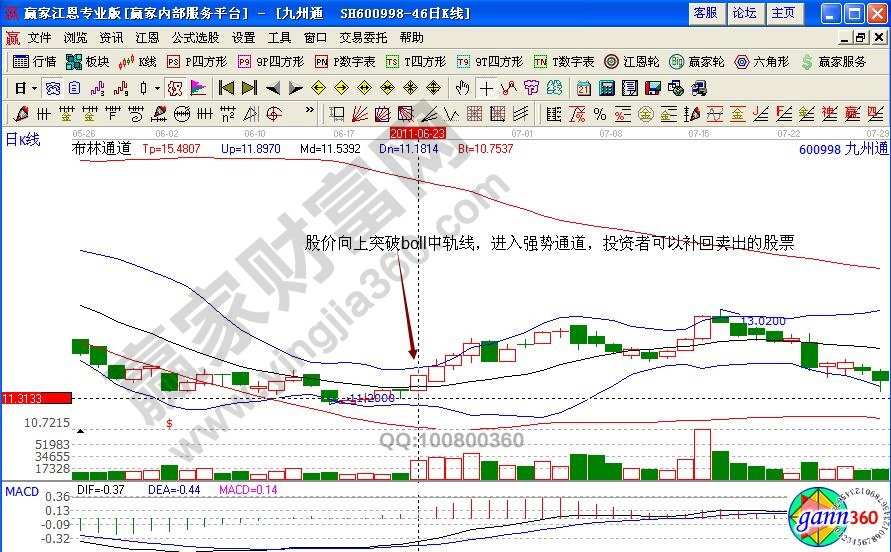Jump to first bar icon
The width and height of the screenshot is (891, 552).
pyautogui.click(x=226, y=88)
